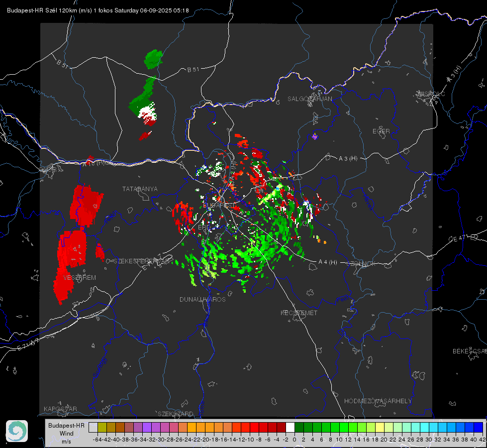Click the 'ÉRD' town label
Viewport: 487px width, 448px height.
pos(204,227)
